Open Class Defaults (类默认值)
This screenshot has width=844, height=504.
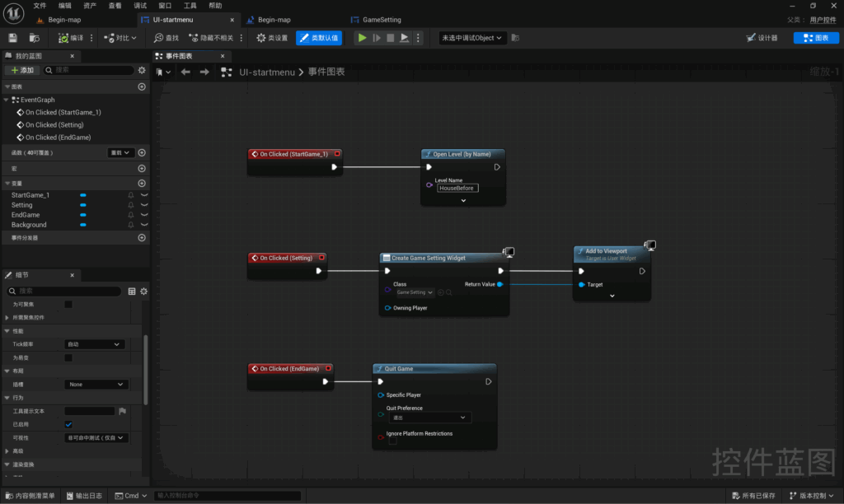[319, 38]
